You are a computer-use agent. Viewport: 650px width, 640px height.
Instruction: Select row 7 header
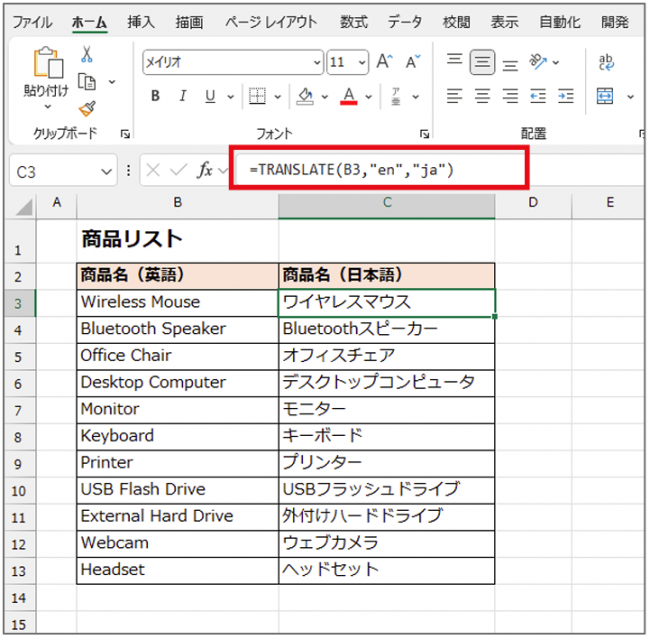(x=19, y=410)
